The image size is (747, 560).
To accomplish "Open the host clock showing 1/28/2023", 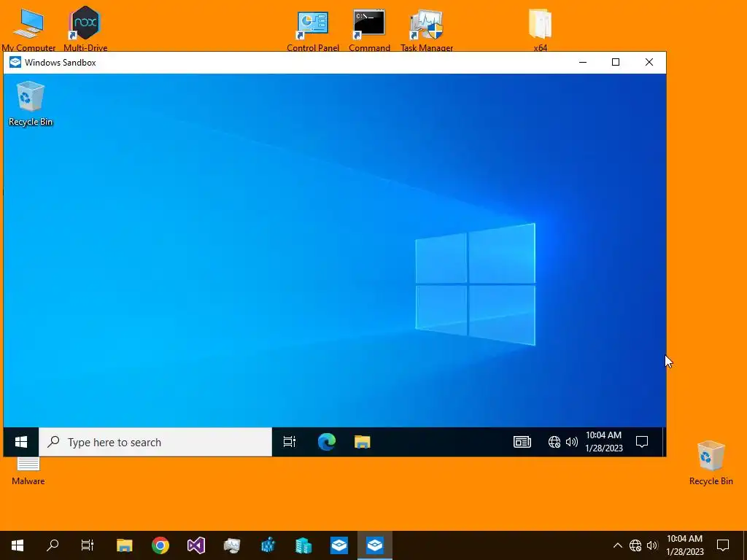I will tap(684, 545).
